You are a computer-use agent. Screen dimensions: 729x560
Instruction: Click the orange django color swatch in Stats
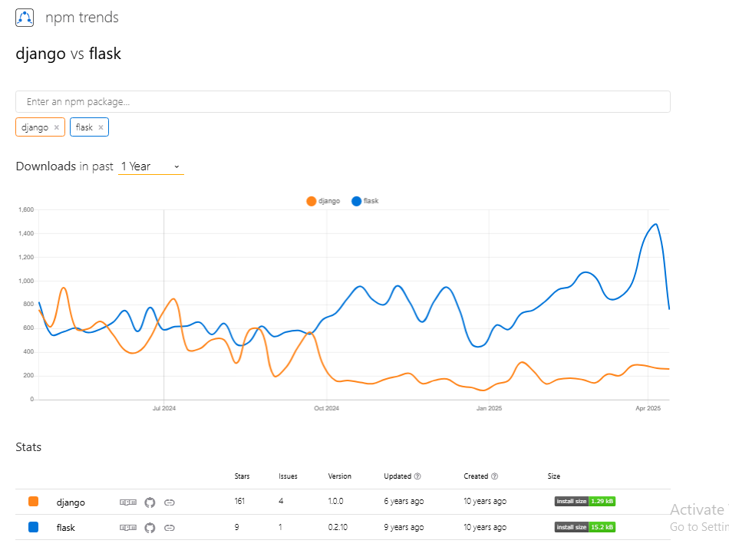click(33, 502)
